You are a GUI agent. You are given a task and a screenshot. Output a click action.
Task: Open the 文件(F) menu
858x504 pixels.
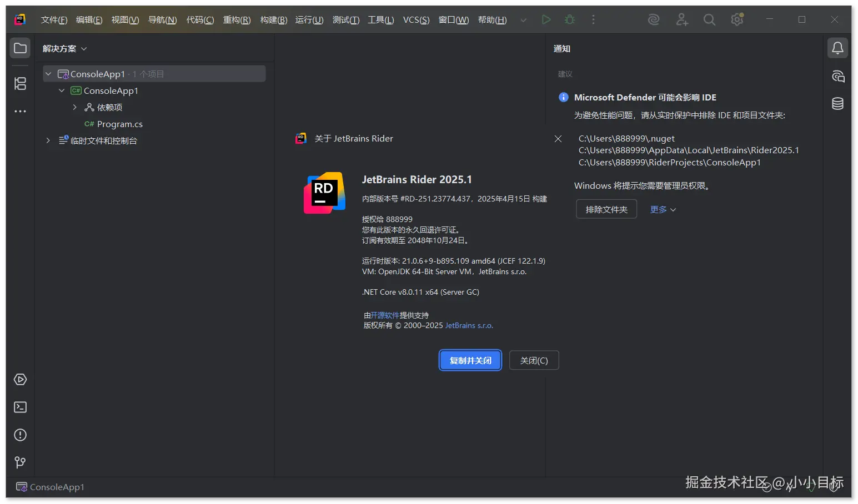54,20
